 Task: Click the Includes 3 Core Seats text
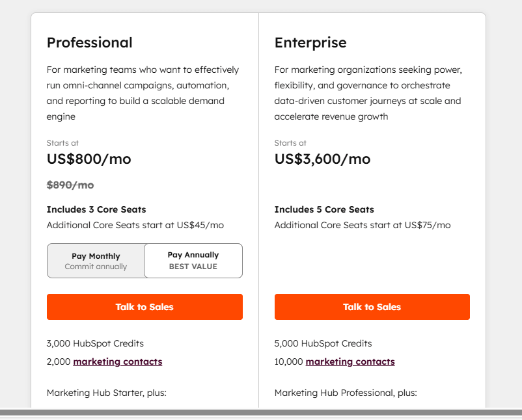click(x=96, y=209)
